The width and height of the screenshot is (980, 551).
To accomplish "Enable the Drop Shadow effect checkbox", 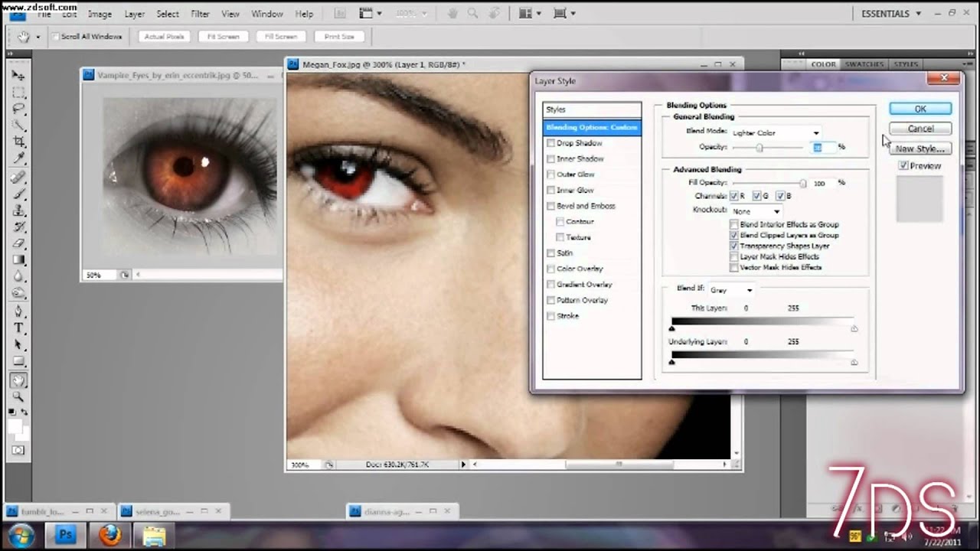I will click(x=550, y=143).
